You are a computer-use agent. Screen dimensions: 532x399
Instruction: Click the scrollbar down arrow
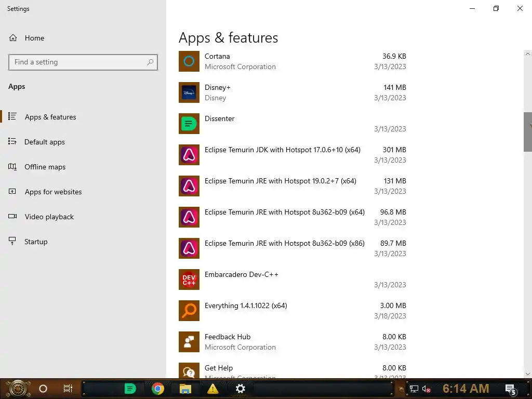528,374
